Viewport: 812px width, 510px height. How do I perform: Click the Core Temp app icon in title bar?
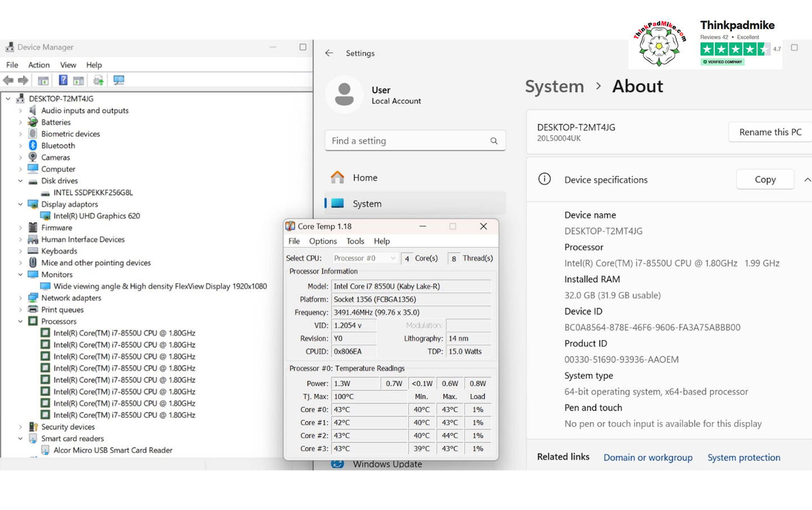pos(291,226)
